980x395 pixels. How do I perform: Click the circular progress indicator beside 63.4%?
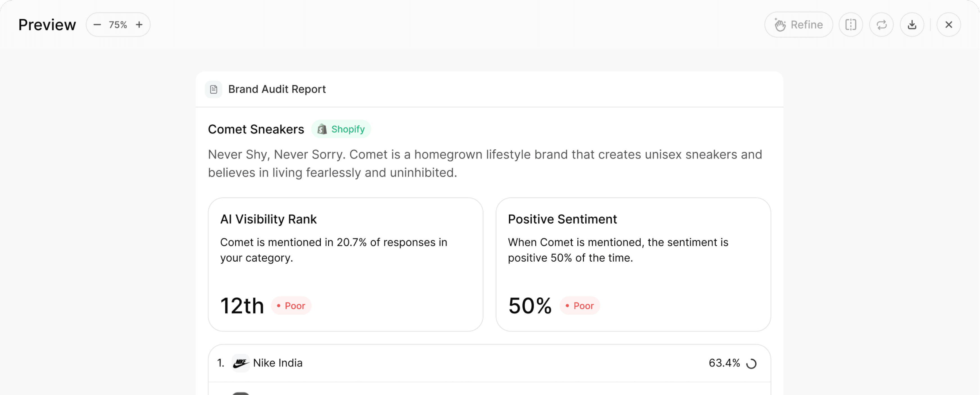[751, 363]
